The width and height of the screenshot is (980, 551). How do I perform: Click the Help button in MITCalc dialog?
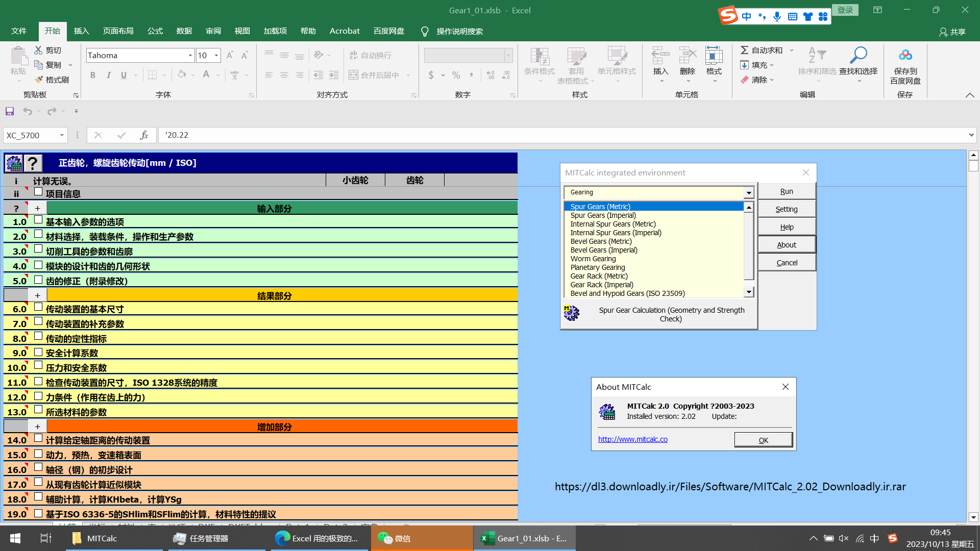point(787,227)
